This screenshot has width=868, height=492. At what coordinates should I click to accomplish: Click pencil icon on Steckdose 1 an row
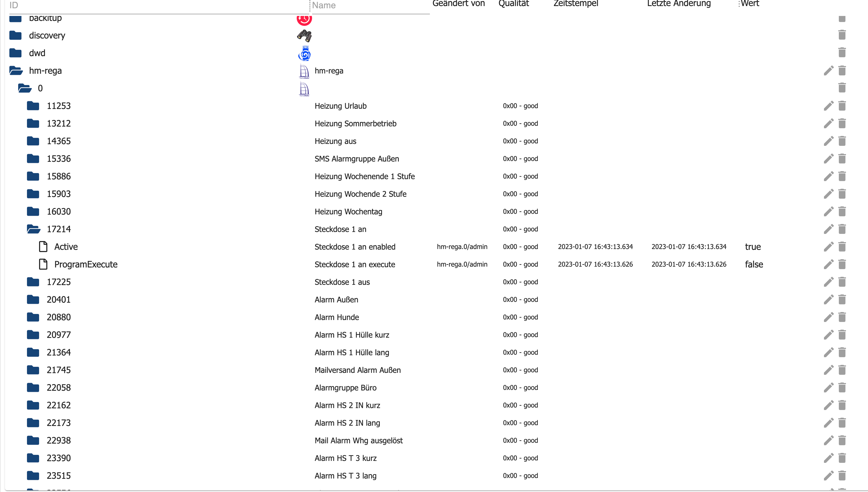(828, 229)
